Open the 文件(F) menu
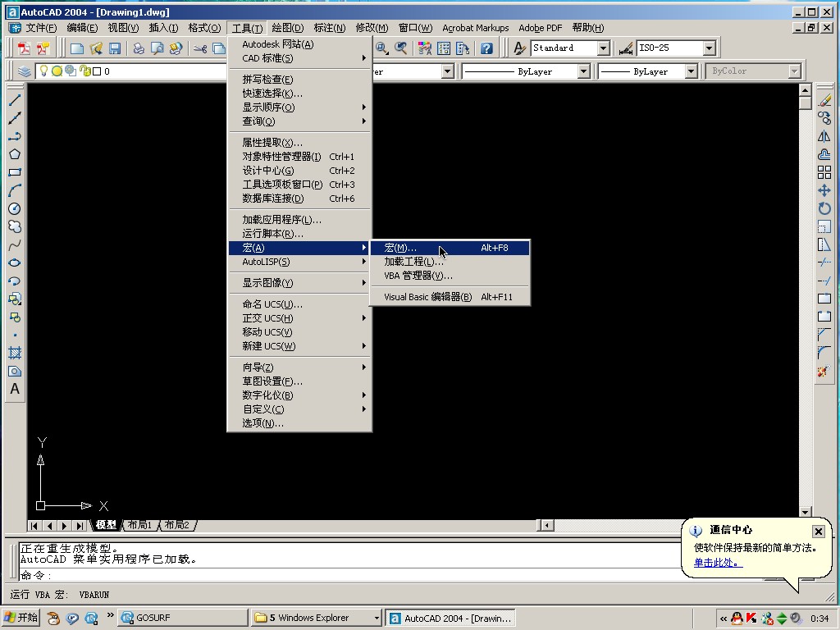Image resolution: width=840 pixels, height=630 pixels. (41, 28)
